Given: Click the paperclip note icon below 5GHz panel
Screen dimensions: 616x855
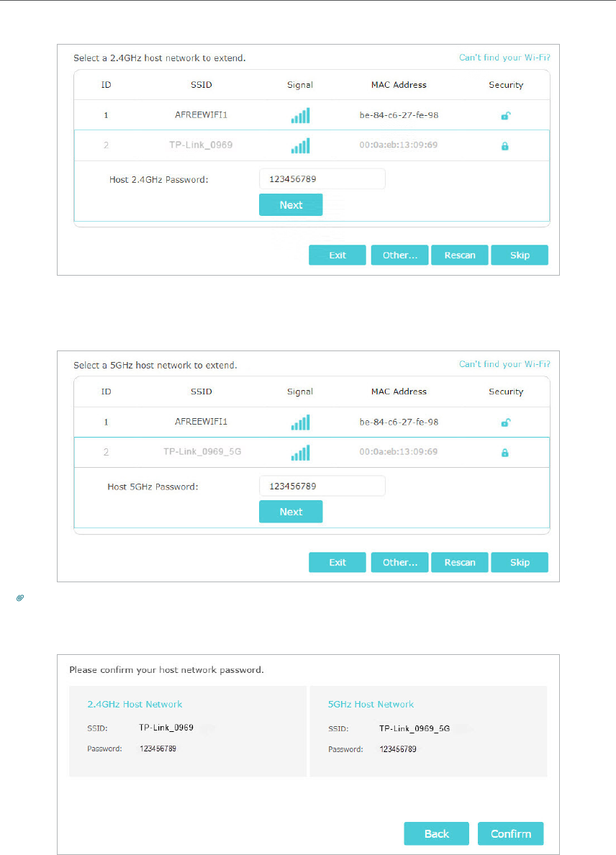Looking at the screenshot, I should tap(20, 598).
